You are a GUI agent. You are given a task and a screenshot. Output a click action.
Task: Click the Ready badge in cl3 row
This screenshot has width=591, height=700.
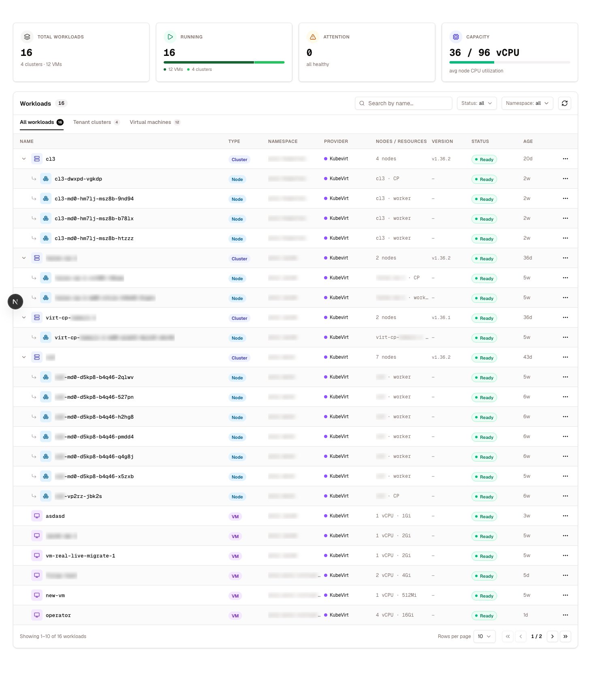click(484, 160)
